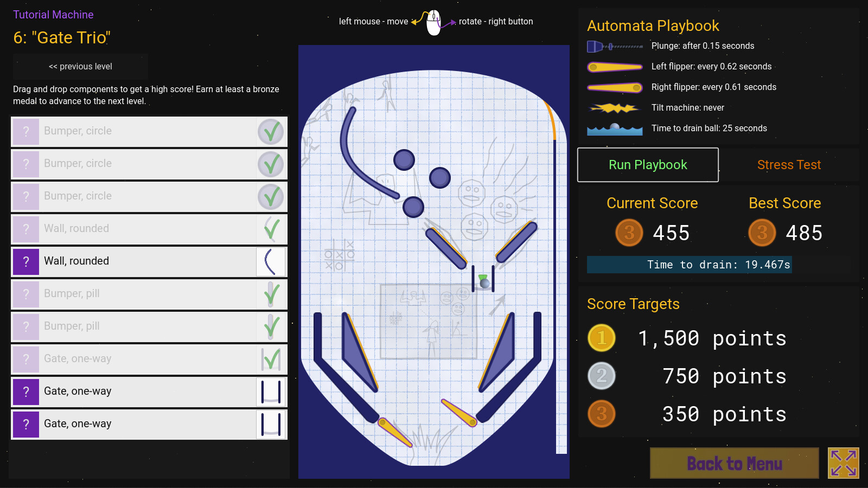
Task: Click the Tilt machine lightning icon
Action: [x=615, y=107]
